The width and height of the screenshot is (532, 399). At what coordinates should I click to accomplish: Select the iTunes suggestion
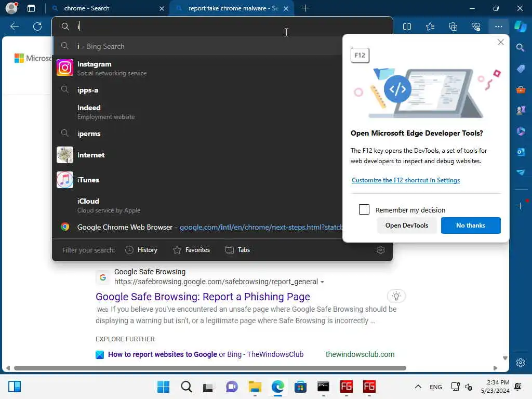pos(197,180)
